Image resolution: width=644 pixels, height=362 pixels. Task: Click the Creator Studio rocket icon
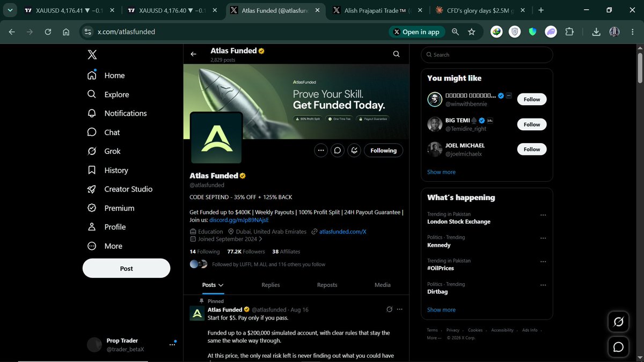[92, 189]
